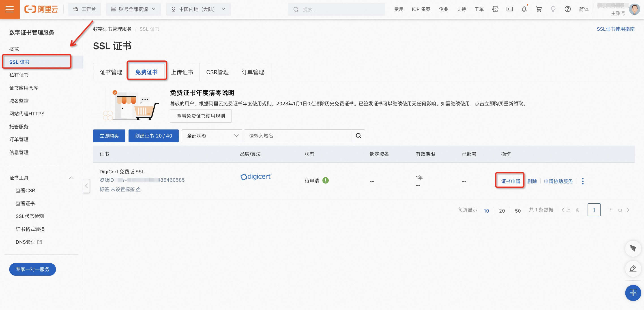Open 工单 in the top menu

(479, 9)
